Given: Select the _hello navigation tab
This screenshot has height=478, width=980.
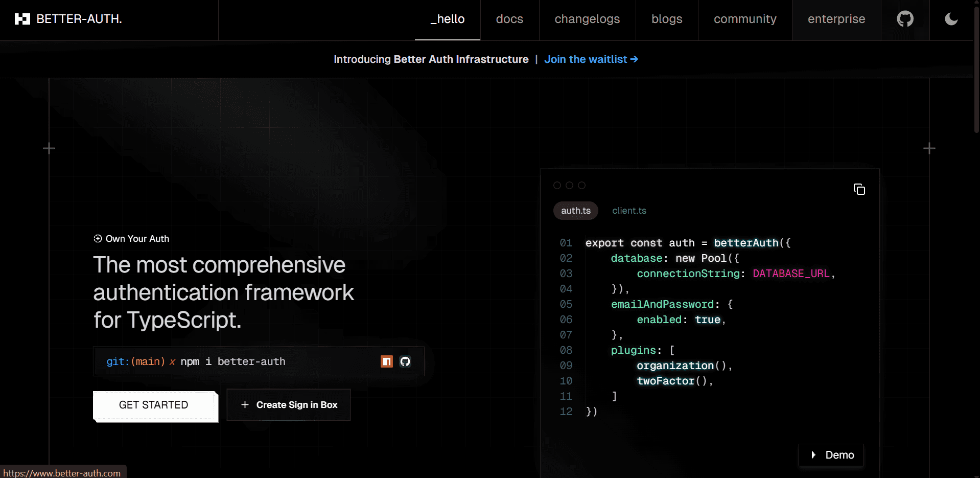Looking at the screenshot, I should [448, 19].
